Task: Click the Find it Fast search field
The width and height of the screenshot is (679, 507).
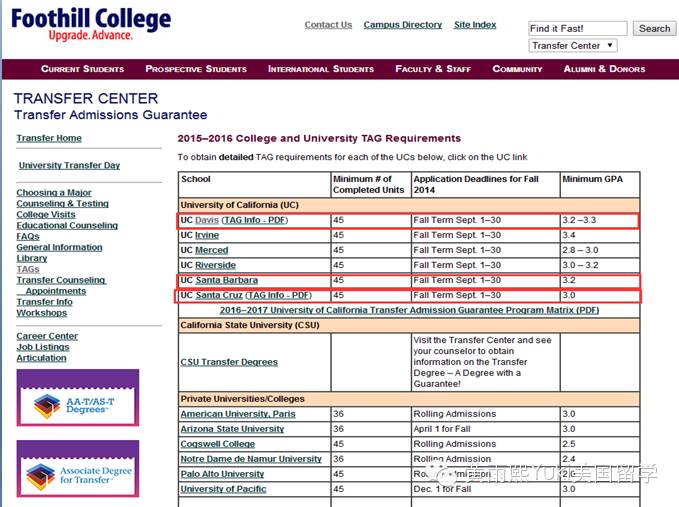Action: pos(578,29)
